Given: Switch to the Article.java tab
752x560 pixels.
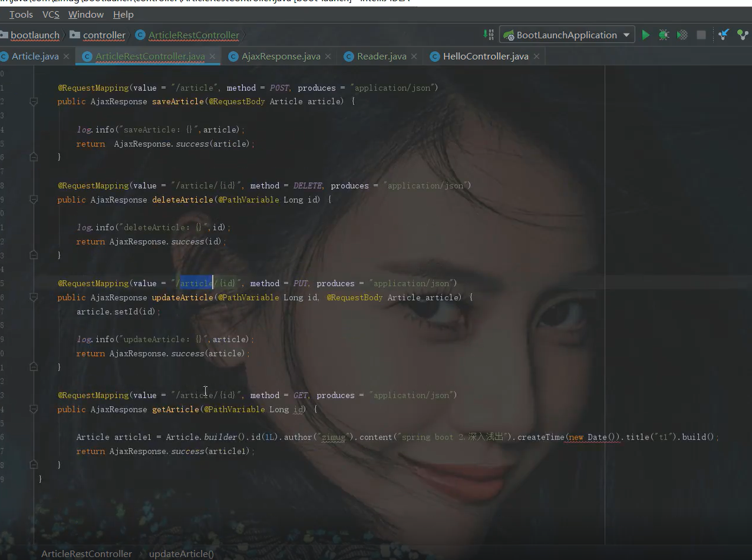Looking at the screenshot, I should [x=35, y=56].
